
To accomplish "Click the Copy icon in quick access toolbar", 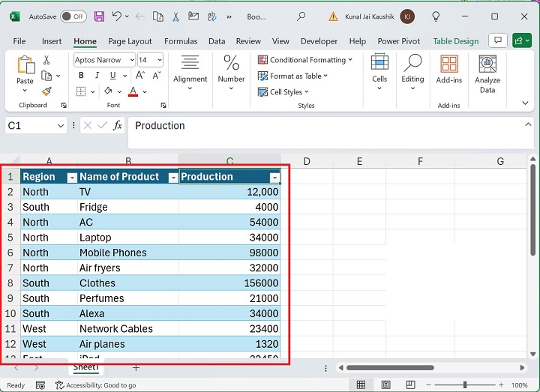I will pyautogui.click(x=158, y=16).
